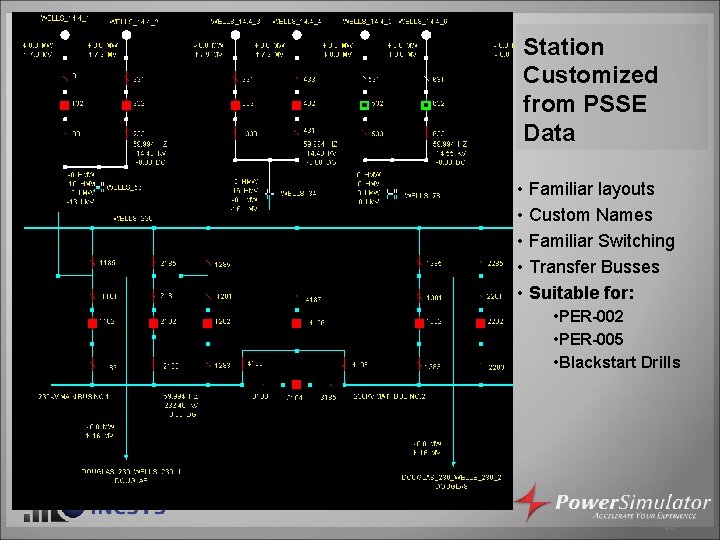Operate disconnect switch 2185

pyautogui.click(x=153, y=263)
